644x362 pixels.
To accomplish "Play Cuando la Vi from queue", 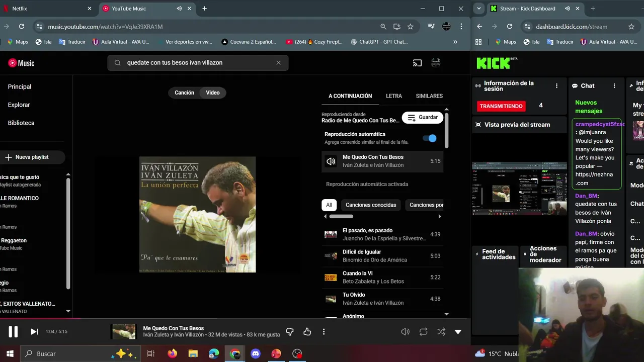I will pyautogui.click(x=382, y=277).
